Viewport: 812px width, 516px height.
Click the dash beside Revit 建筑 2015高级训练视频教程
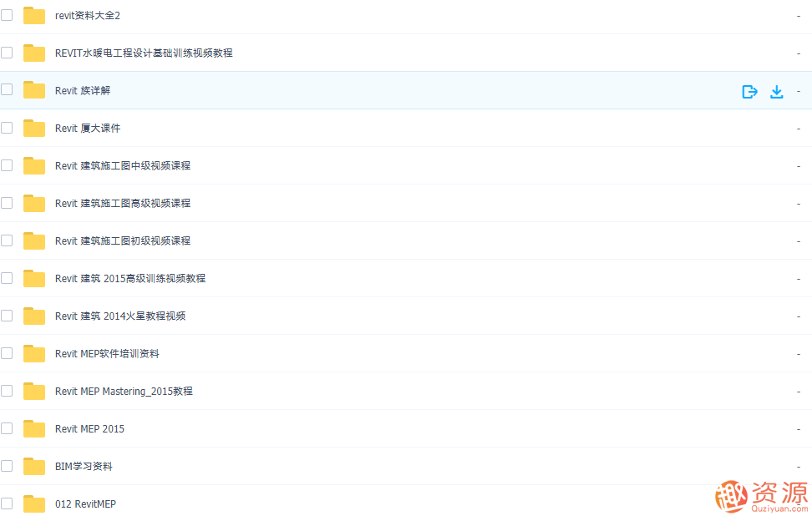click(798, 278)
